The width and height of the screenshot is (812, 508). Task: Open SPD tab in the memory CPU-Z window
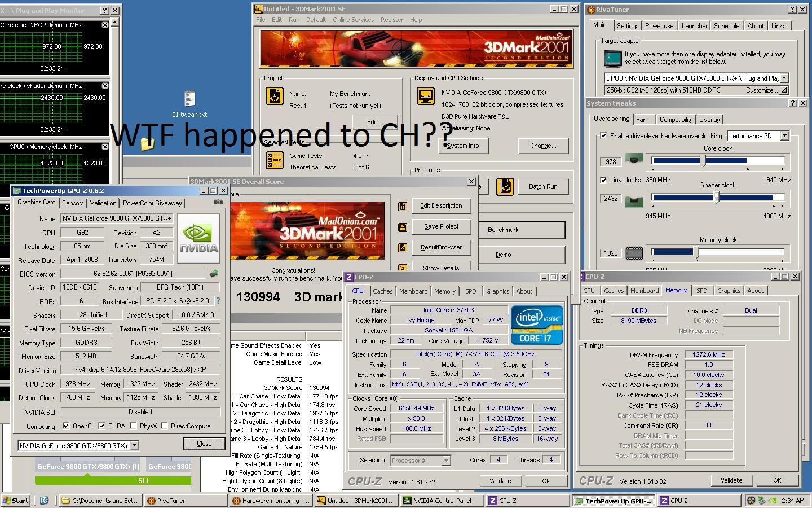pos(702,291)
